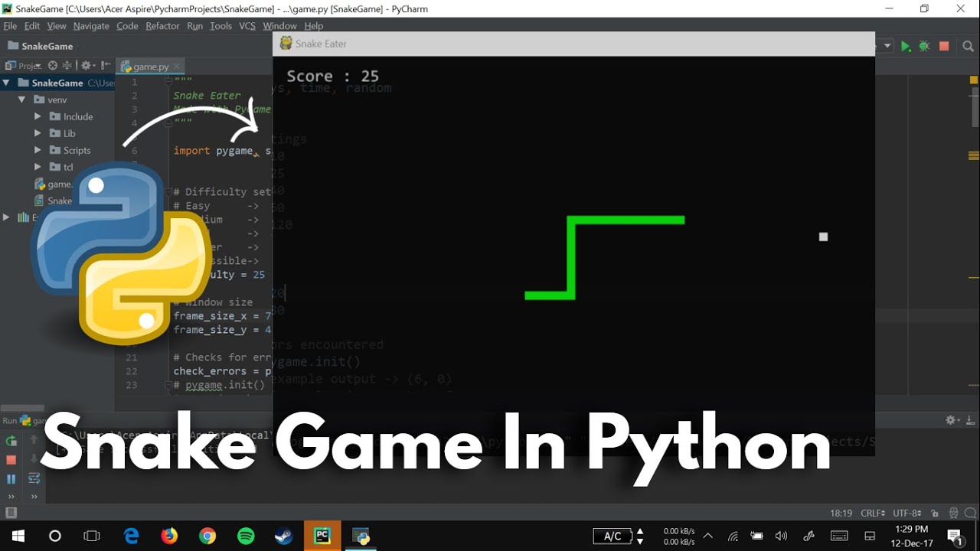Screen dimensions: 980x551
Task: Open the VCS menu
Action: pyautogui.click(x=247, y=26)
